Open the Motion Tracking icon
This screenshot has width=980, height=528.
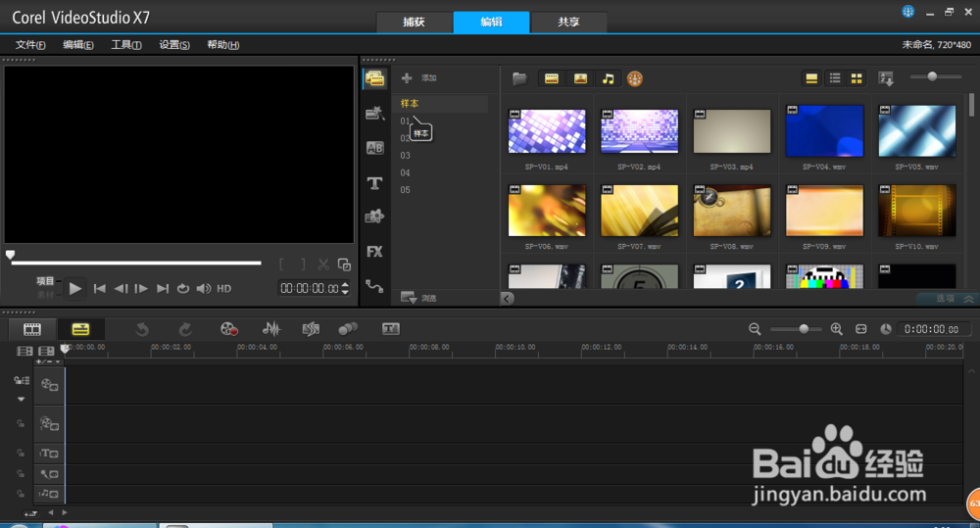click(348, 329)
